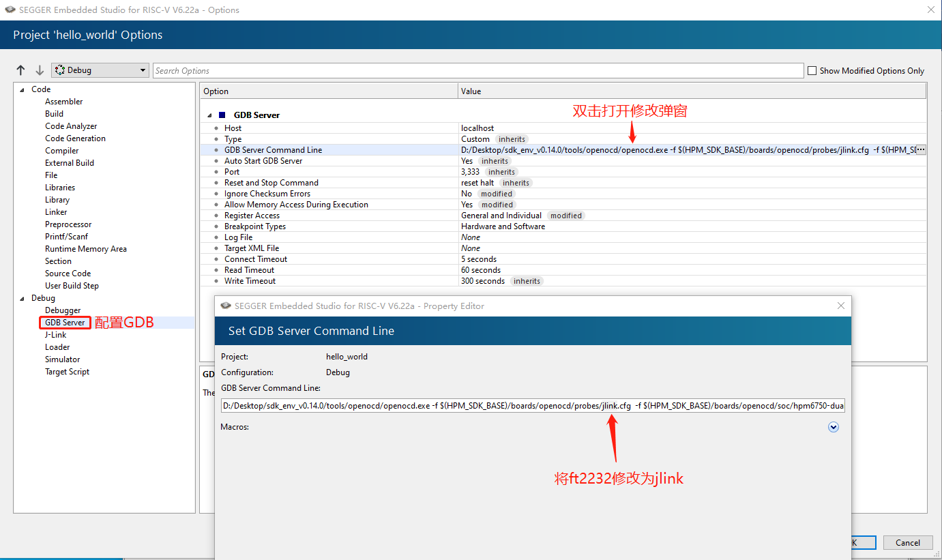Select Library in the options tree
The width and height of the screenshot is (942, 560).
click(x=57, y=200)
